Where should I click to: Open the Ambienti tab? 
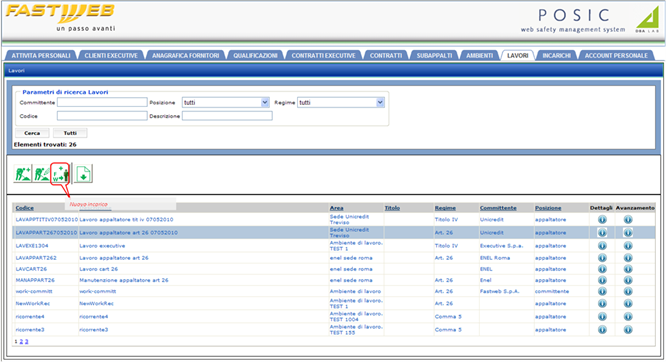(480, 56)
